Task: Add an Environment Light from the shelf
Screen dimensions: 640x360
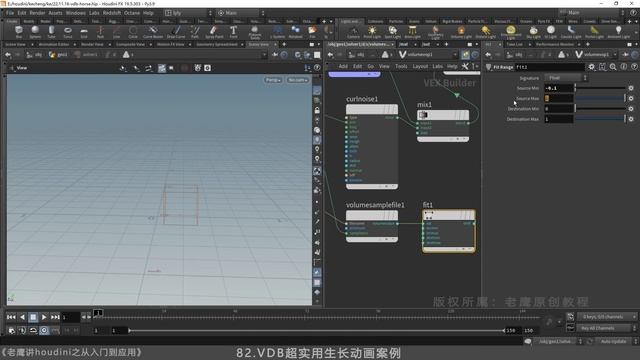Action: coord(511,32)
